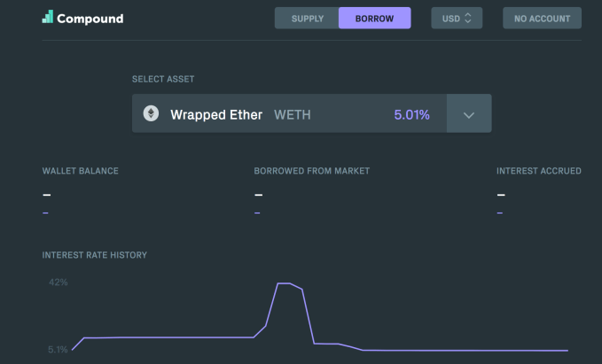Click the INTEREST RATE HISTORY heading
This screenshot has height=364, width=602.
click(x=94, y=255)
